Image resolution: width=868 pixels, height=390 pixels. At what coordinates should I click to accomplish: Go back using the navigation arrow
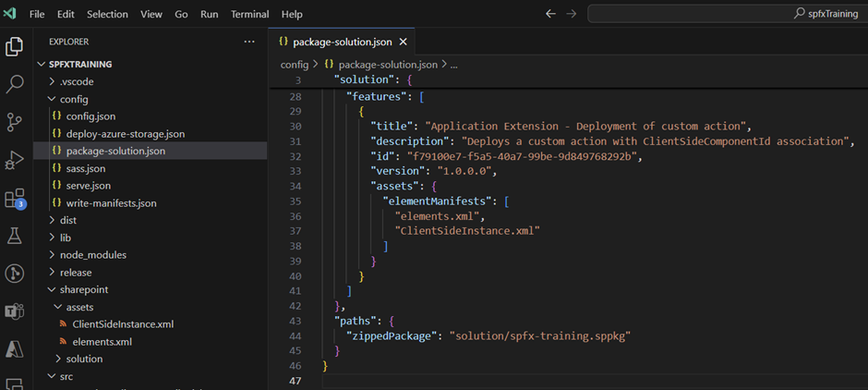coord(551,14)
